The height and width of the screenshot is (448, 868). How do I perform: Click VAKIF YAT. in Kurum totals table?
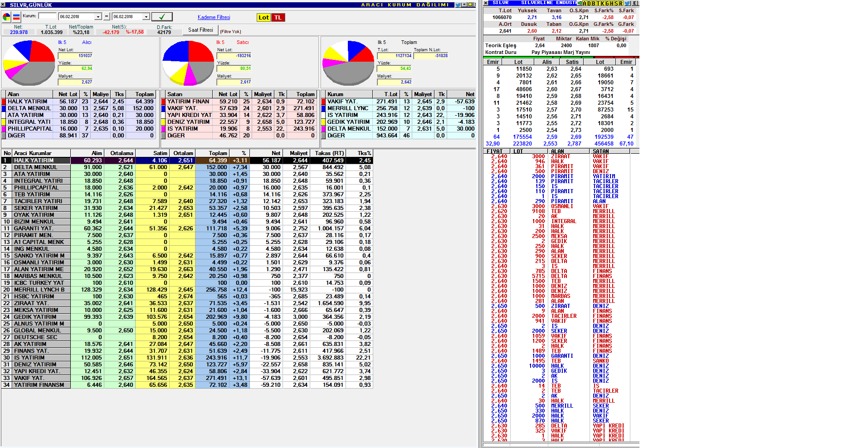pyautogui.click(x=342, y=102)
